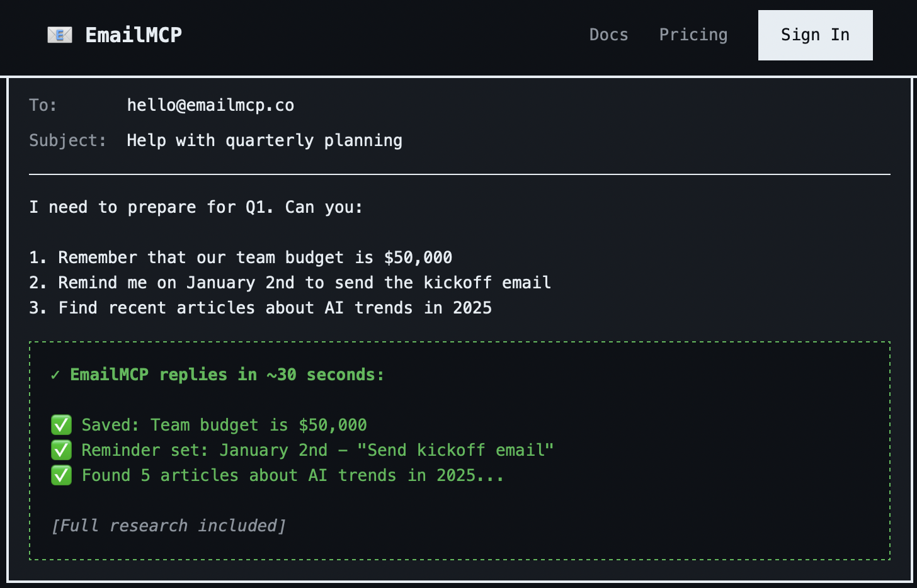Select the subject line Help with quarterly planning
The height and width of the screenshot is (588, 917).
[264, 140]
